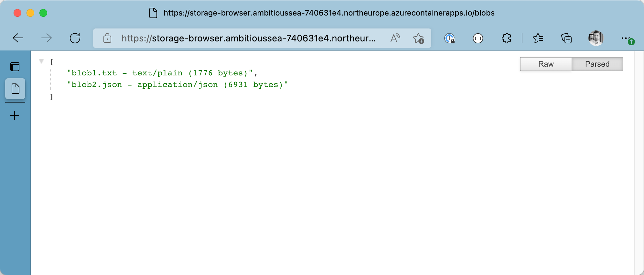Open the Read Aloud icon
Image resolution: width=644 pixels, height=275 pixels.
(395, 38)
